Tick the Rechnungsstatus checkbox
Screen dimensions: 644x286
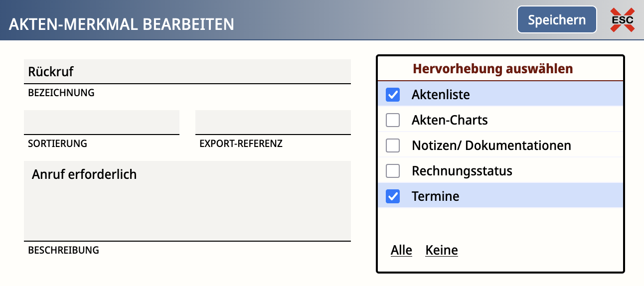pyautogui.click(x=393, y=171)
